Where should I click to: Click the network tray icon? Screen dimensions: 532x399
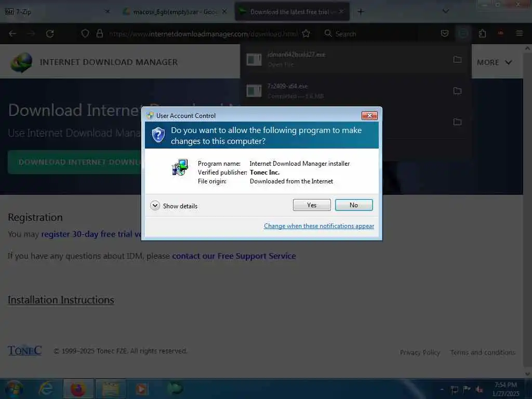point(455,389)
